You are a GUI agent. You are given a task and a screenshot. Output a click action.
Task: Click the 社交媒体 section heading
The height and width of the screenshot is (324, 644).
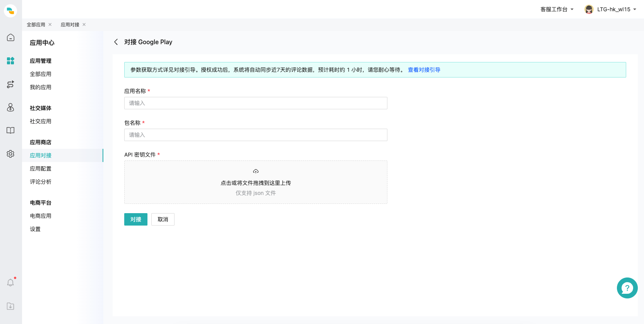click(x=41, y=108)
